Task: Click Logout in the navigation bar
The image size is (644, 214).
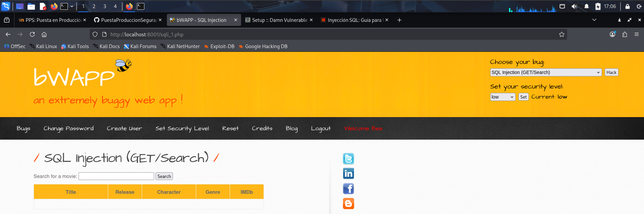Action: click(321, 129)
